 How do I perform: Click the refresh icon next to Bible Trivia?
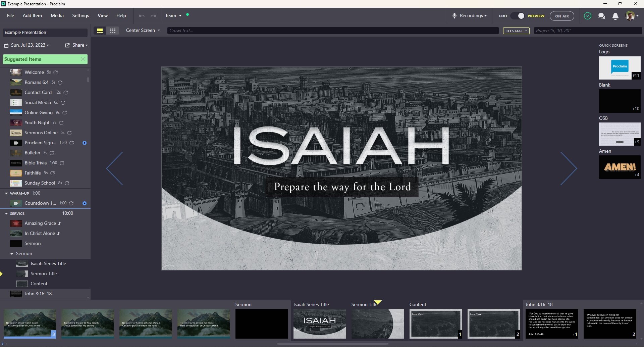62,163
